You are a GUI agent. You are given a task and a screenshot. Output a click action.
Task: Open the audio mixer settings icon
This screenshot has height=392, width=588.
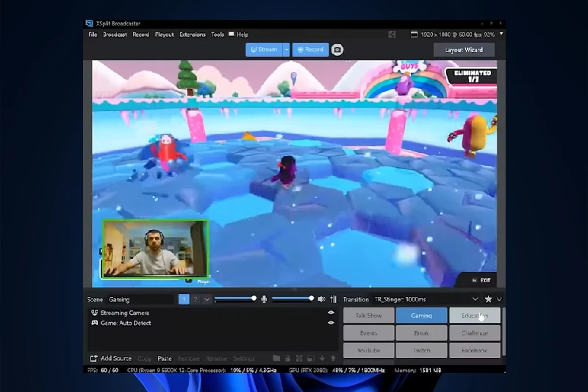pyautogui.click(x=332, y=299)
